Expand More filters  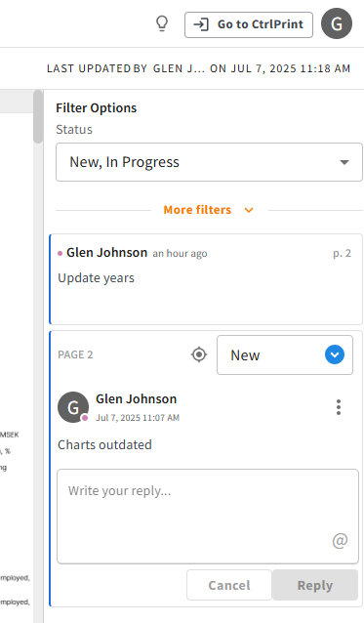point(209,210)
